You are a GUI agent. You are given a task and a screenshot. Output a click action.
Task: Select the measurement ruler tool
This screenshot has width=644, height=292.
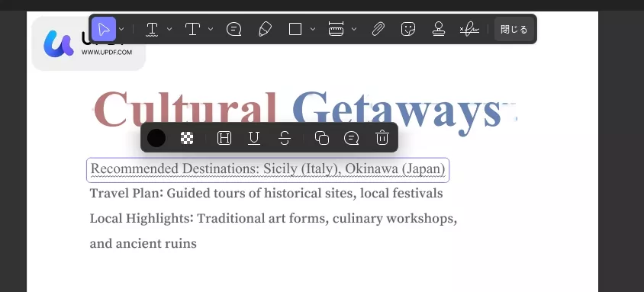tap(336, 29)
